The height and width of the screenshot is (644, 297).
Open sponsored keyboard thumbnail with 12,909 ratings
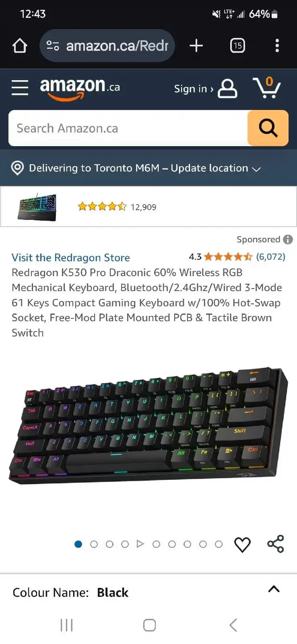[x=37, y=207]
